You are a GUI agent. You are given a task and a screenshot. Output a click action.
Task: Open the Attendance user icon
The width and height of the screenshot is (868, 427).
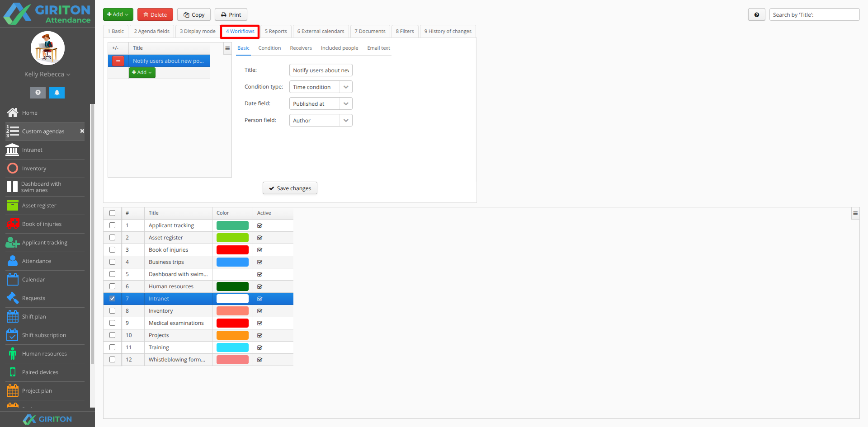pyautogui.click(x=13, y=261)
